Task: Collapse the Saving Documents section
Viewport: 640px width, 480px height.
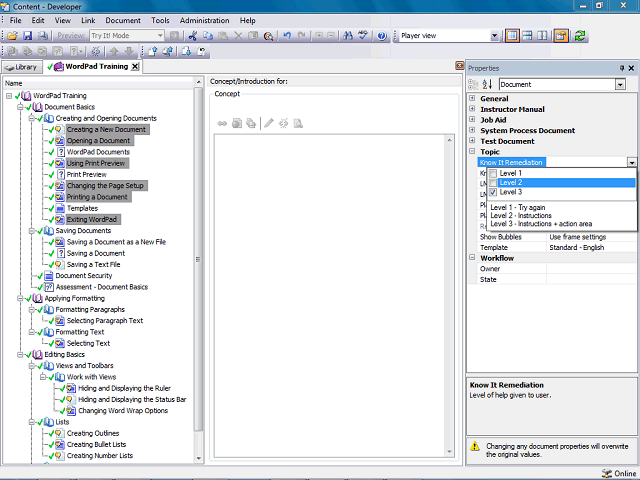Action: 31,231
